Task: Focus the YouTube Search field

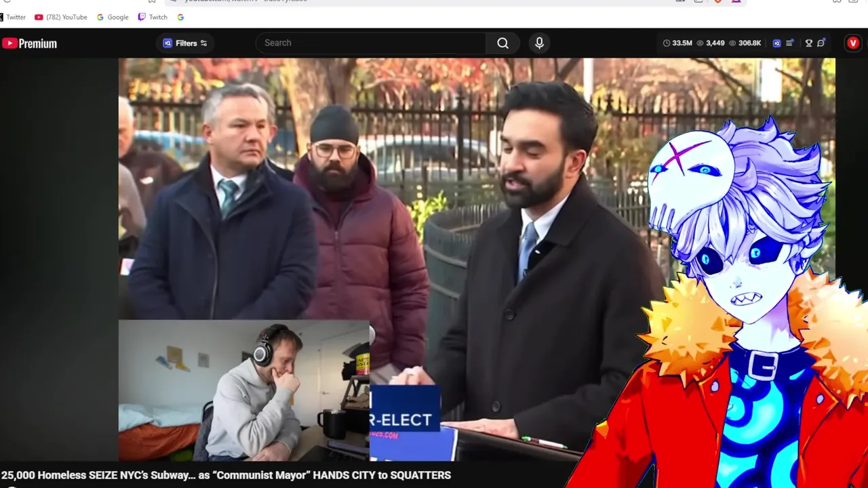Action: [371, 43]
